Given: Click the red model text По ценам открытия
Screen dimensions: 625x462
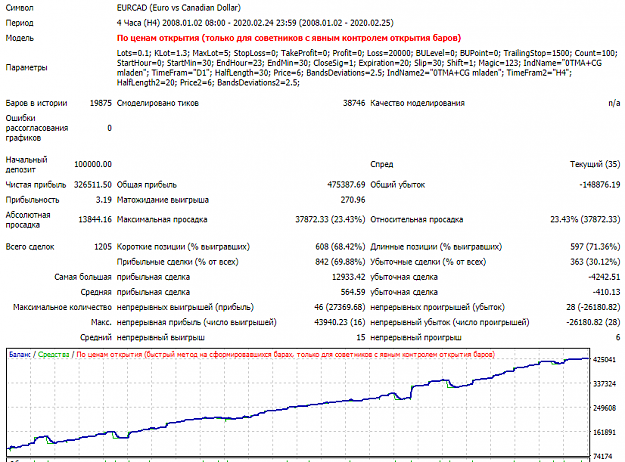Looking at the screenshot, I should 158,38.
